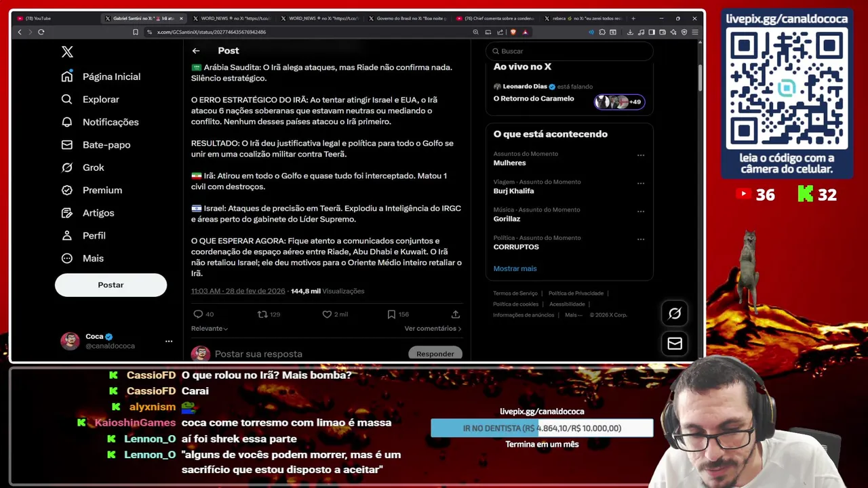Click the Buscar search box
Viewport: 868px width, 488px height.
(x=570, y=51)
